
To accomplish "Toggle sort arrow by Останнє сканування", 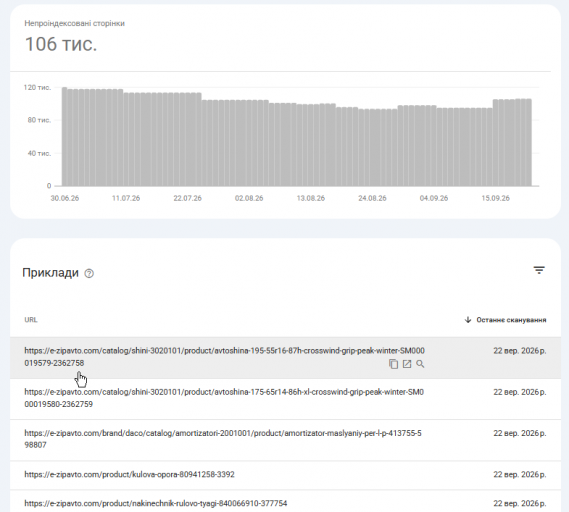I will [468, 320].
